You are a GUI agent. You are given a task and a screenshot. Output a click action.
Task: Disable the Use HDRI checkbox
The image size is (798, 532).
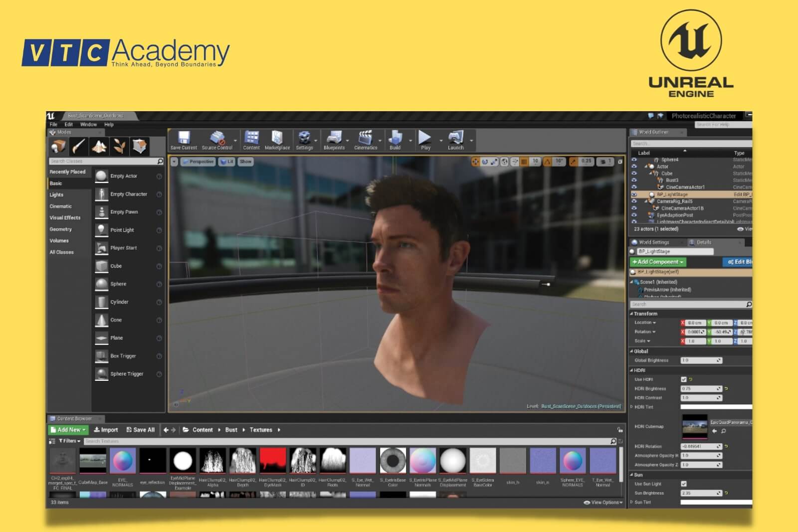pyautogui.click(x=684, y=379)
